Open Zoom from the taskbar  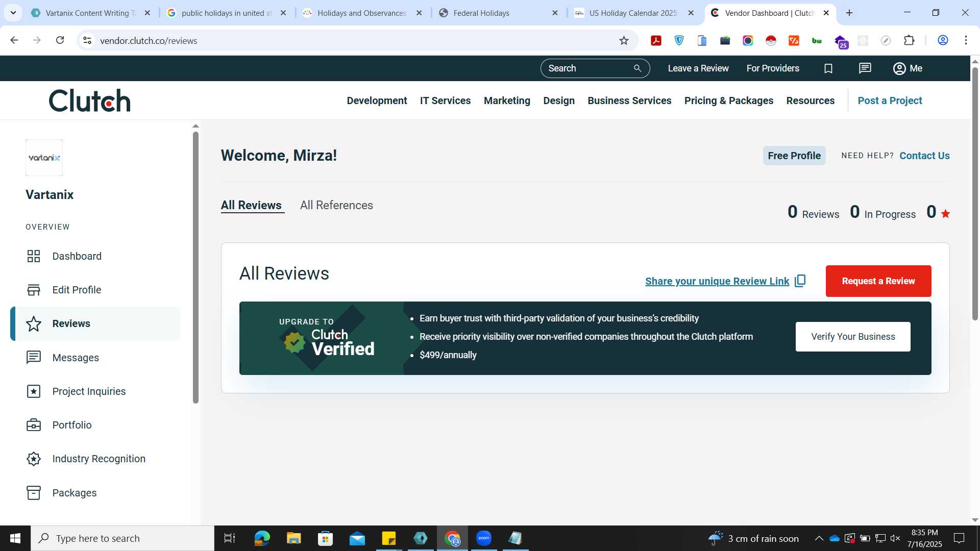[483, 538]
